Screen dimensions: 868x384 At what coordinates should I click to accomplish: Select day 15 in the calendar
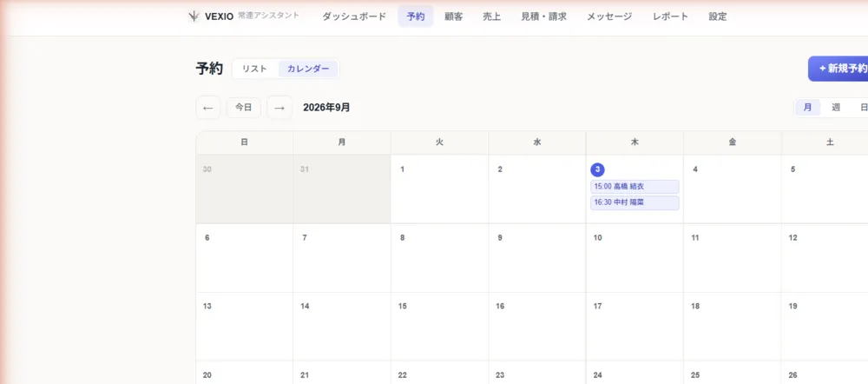pos(439,327)
